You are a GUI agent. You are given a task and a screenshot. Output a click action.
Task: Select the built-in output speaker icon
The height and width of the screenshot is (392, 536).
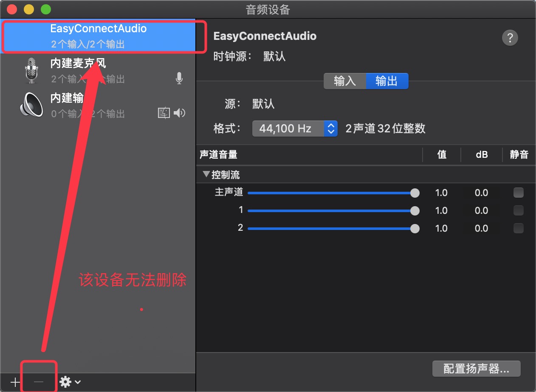pos(32,105)
